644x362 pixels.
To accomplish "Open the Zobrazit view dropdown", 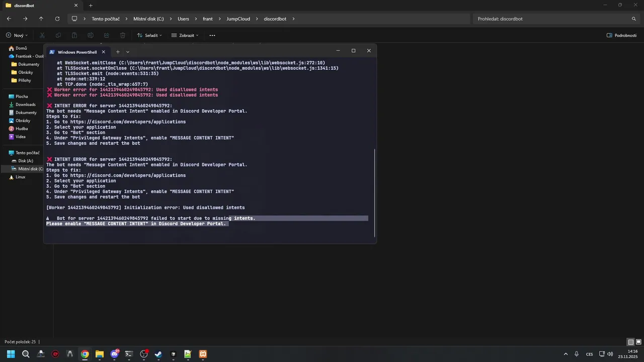I will click(x=185, y=35).
